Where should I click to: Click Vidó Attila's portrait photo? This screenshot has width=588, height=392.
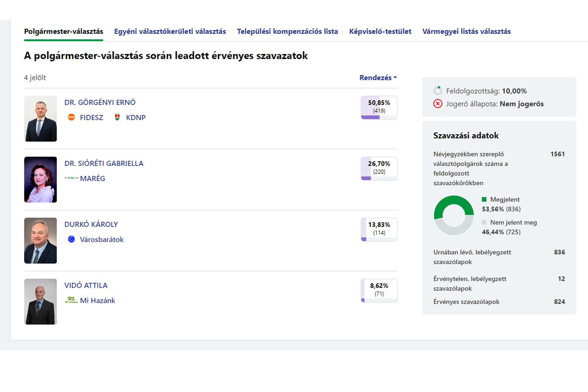[40, 301]
